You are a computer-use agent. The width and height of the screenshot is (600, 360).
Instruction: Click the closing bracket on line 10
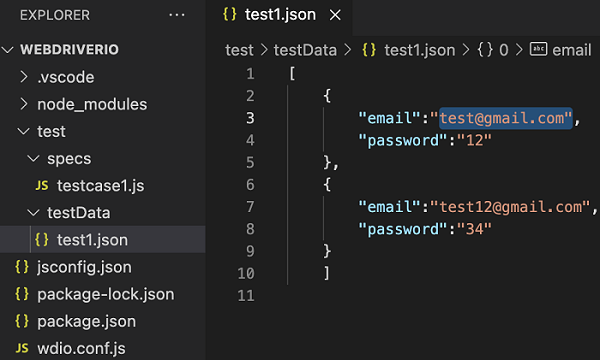326,273
